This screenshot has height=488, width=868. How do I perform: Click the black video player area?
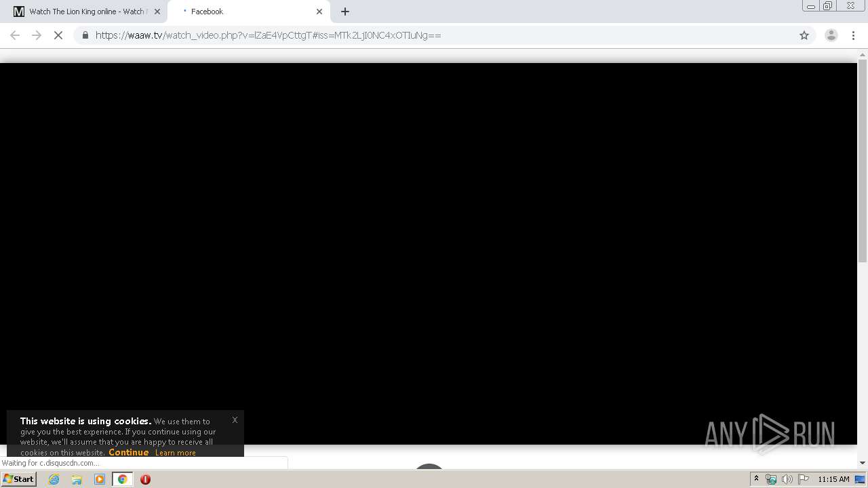(429, 253)
